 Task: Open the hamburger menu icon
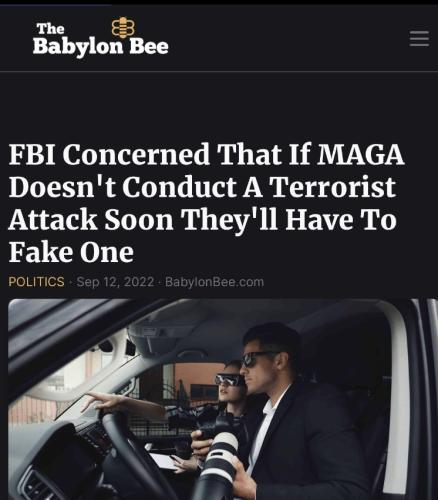click(419, 38)
